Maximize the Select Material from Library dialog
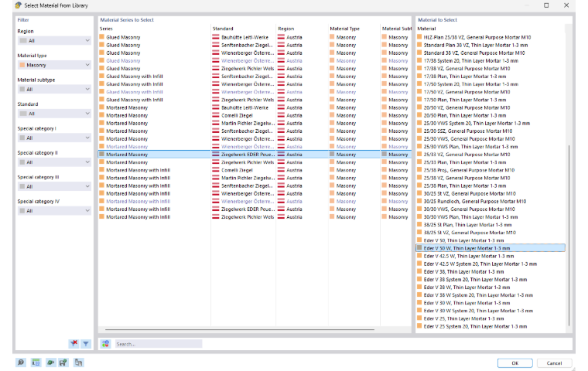 (x=546, y=5)
